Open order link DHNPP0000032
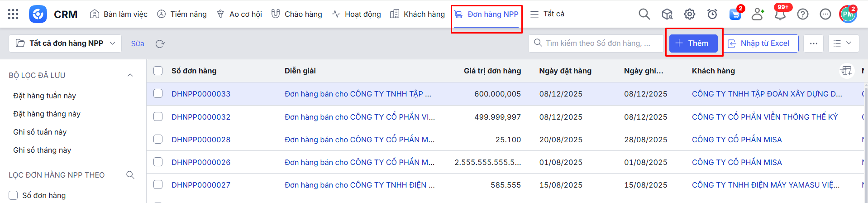This screenshot has width=868, height=203. [x=201, y=117]
